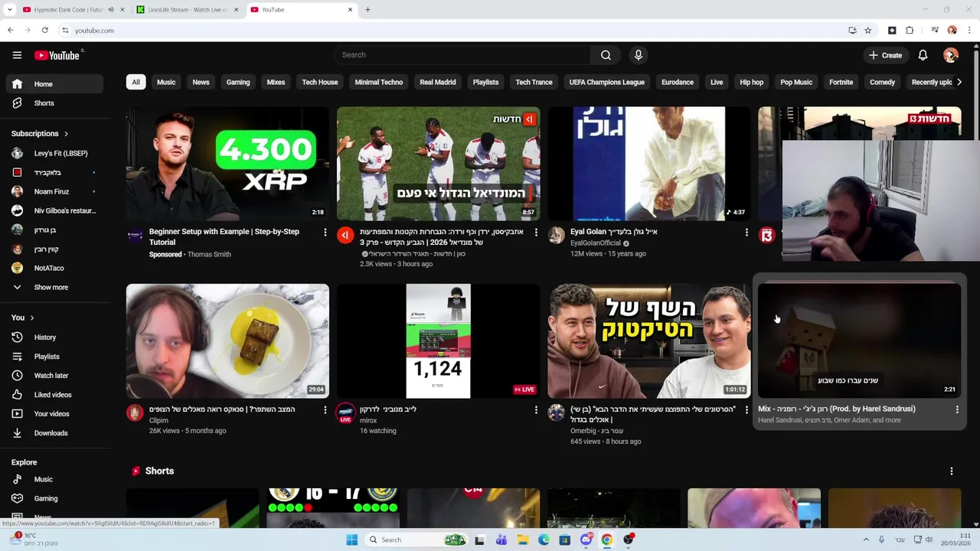This screenshot has height=551, width=980.
Task: Open the 4.300 XRP video thumbnail
Action: [227, 164]
